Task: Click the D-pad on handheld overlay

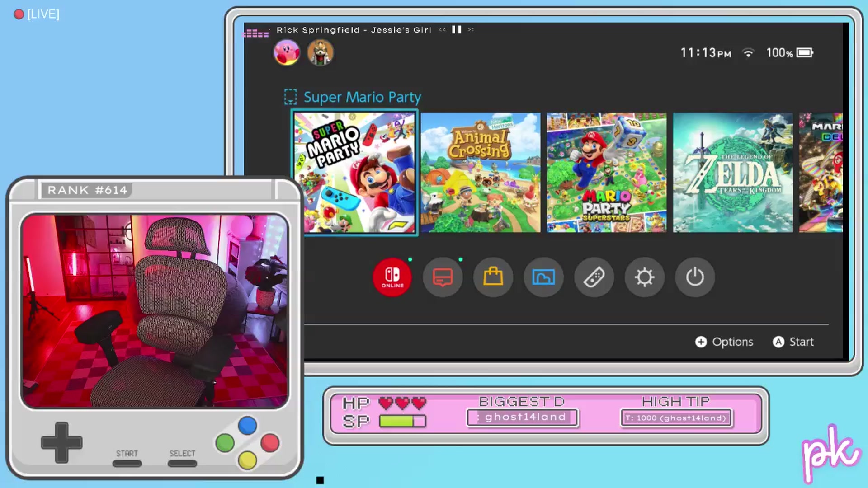Action: pos(61,442)
